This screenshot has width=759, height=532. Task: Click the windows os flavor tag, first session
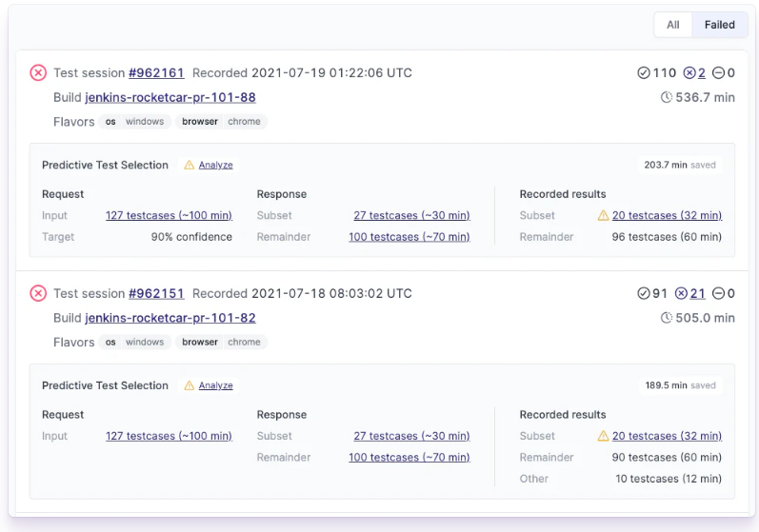click(145, 122)
